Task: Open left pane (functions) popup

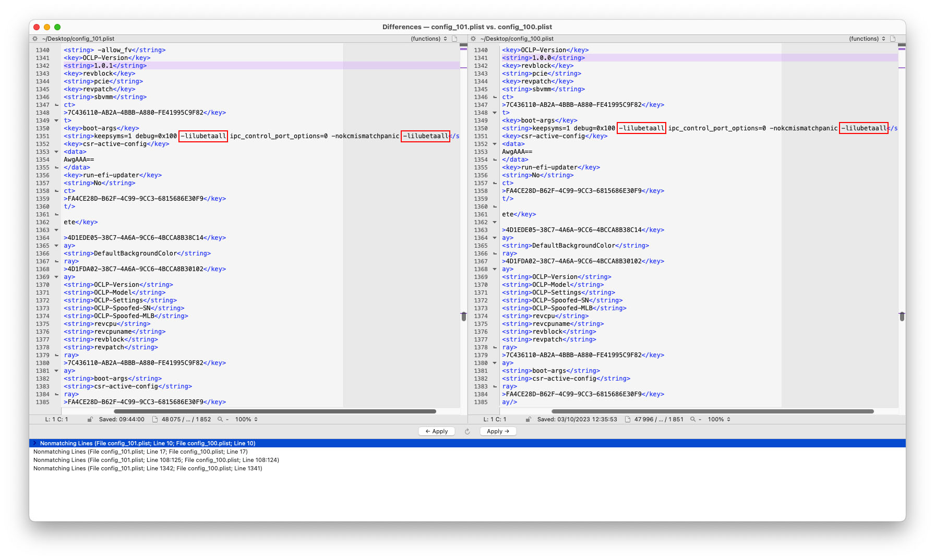Action: tap(429, 39)
